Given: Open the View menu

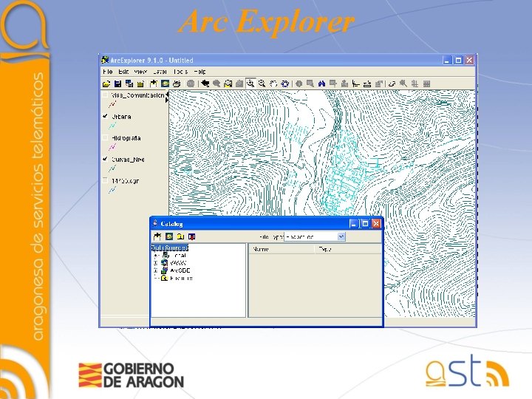Looking at the screenshot, I should pos(140,72).
